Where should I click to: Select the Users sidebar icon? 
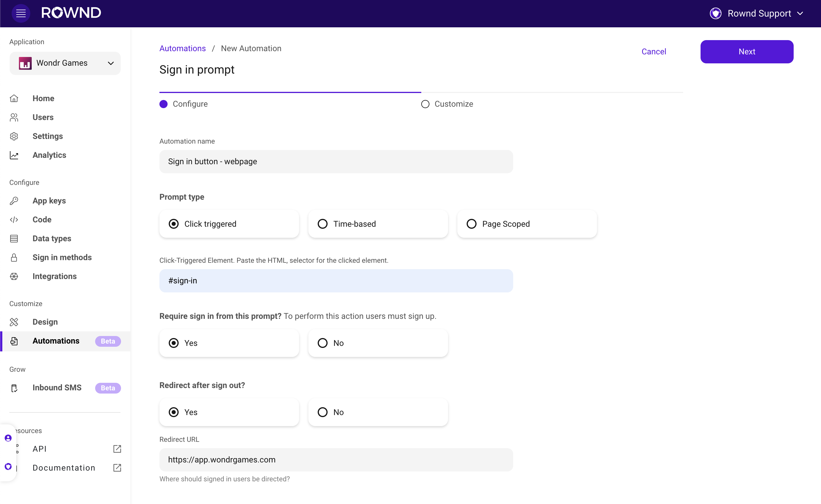[14, 117]
